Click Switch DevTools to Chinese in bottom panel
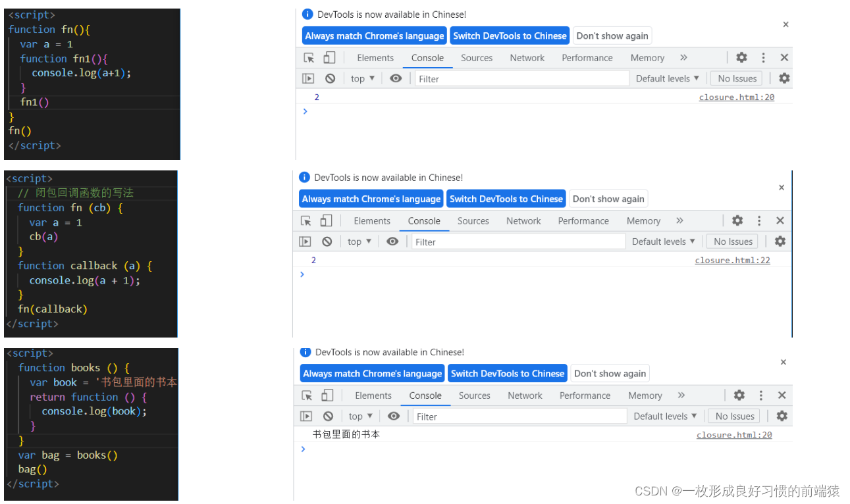This screenshot has height=504, width=850. tap(508, 373)
